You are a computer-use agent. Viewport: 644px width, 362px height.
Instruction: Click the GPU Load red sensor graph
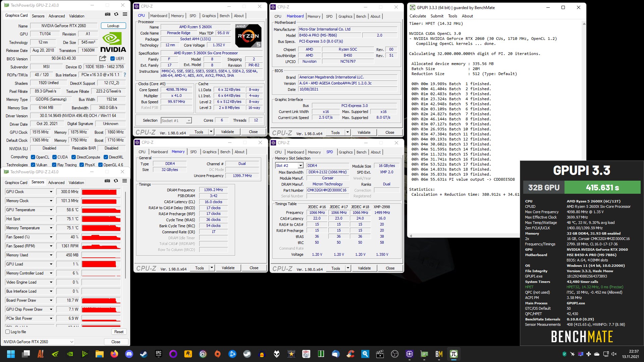click(x=101, y=264)
